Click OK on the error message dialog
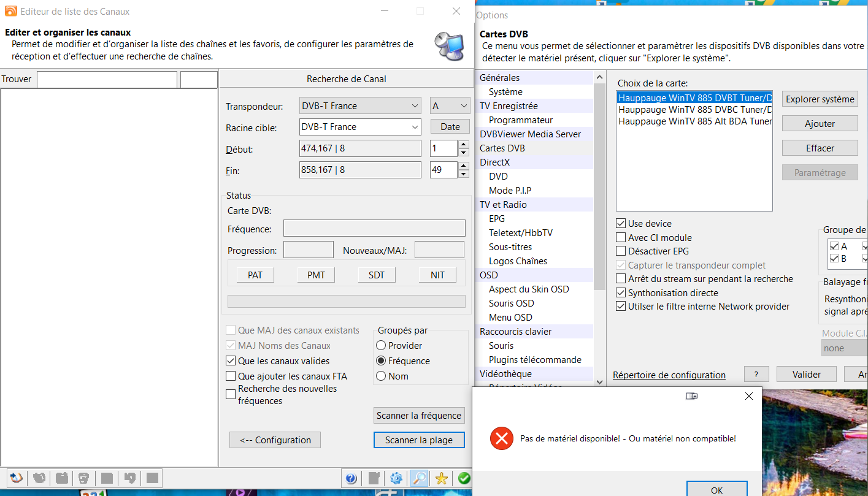The width and height of the screenshot is (868, 496). click(x=716, y=490)
